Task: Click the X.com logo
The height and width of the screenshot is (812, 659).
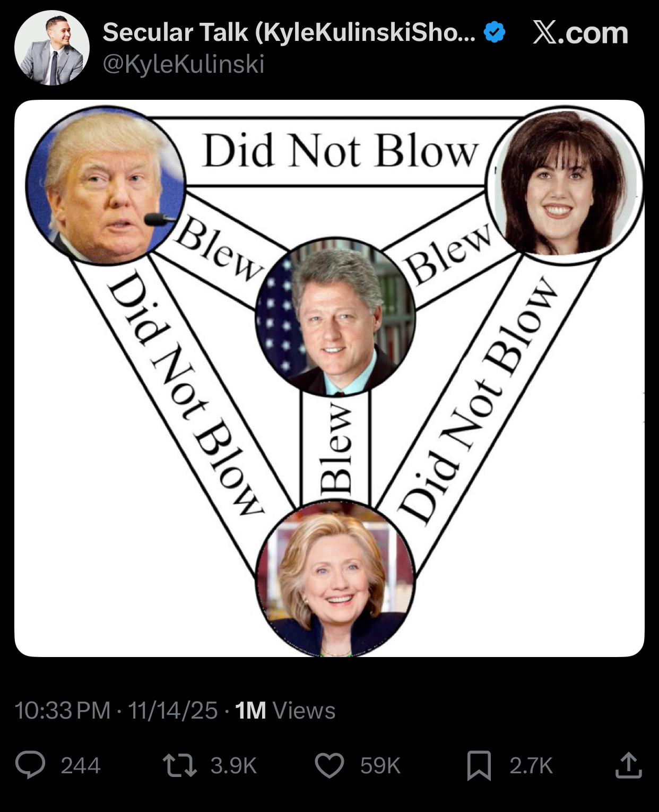Action: pyautogui.click(x=580, y=33)
